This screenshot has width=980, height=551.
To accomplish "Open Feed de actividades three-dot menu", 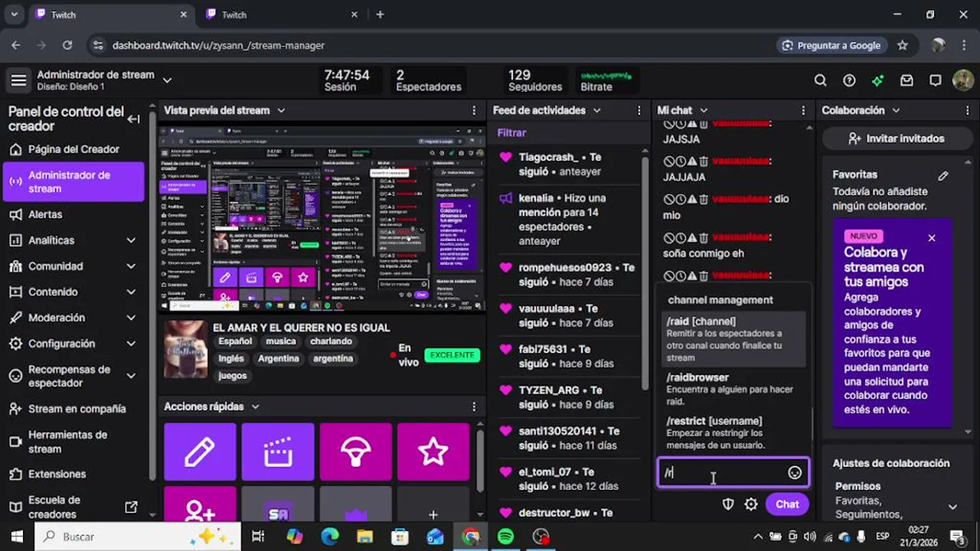I will click(639, 110).
